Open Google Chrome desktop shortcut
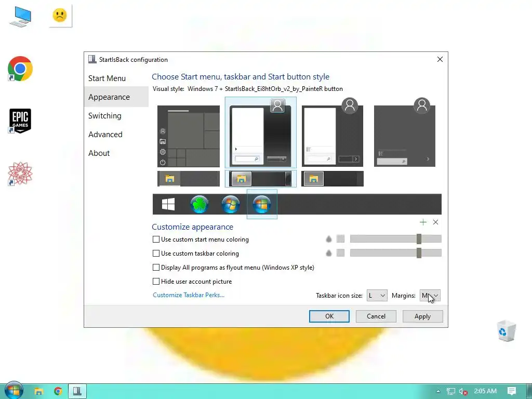Screen dimensions: 532x399 pos(20,69)
